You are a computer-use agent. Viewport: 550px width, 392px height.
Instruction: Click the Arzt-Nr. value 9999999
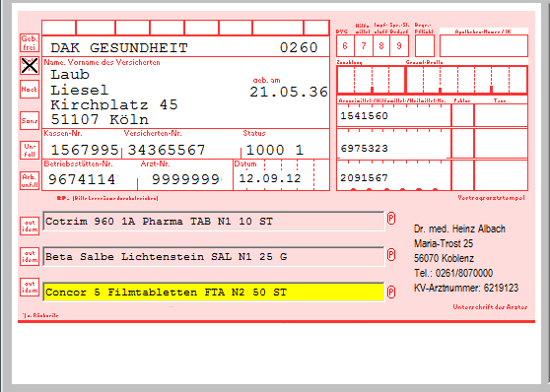tap(186, 179)
